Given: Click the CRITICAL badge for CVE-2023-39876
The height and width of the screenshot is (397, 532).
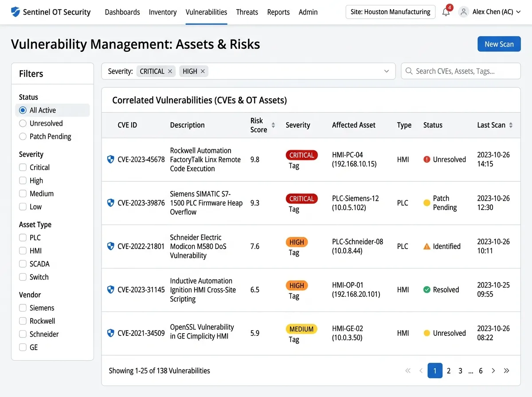Looking at the screenshot, I should click(301, 198).
